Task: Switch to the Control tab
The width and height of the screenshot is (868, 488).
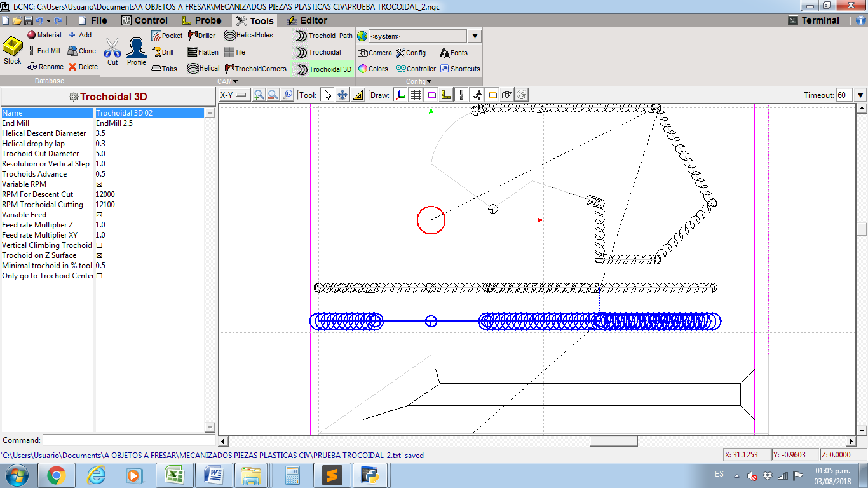Action: click(x=144, y=20)
